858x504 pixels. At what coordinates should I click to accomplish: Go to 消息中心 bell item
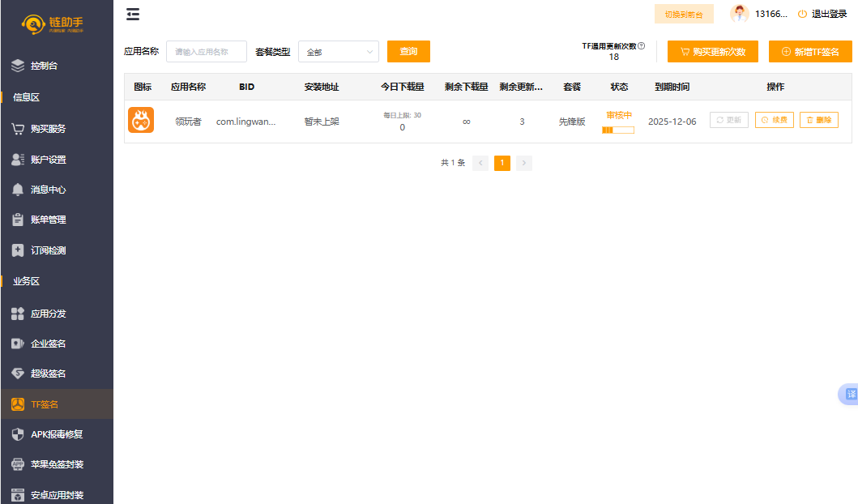click(x=49, y=190)
